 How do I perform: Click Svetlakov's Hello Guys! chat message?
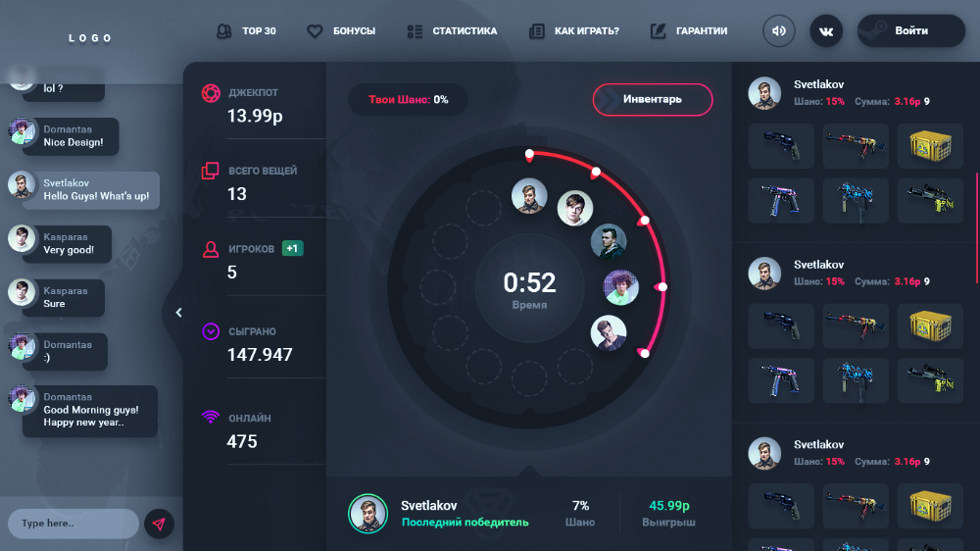tap(91, 190)
